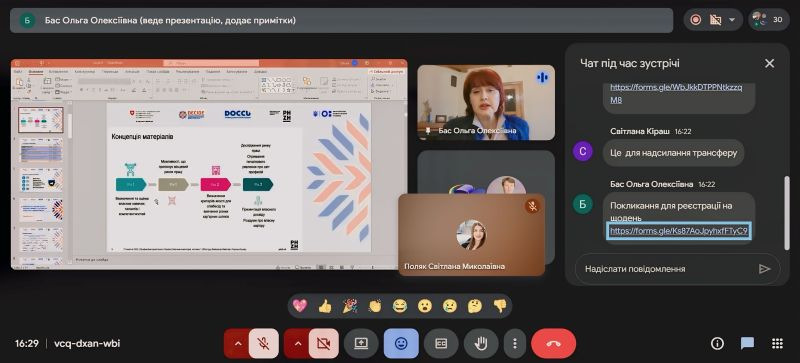The width and height of the screenshot is (800, 363).
Task: Close the in-call chat panel
Action: pos(769,63)
